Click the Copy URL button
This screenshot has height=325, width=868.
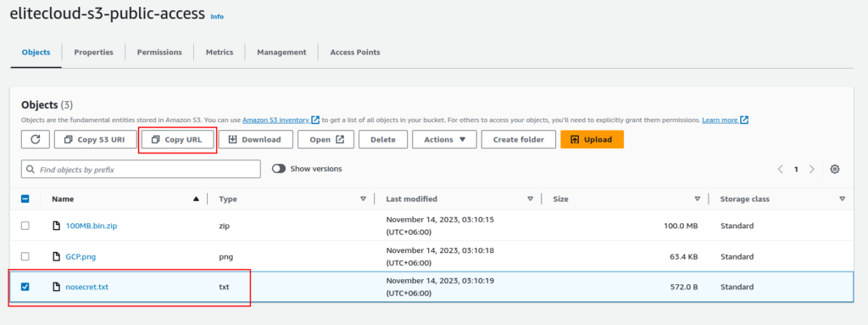tap(177, 140)
